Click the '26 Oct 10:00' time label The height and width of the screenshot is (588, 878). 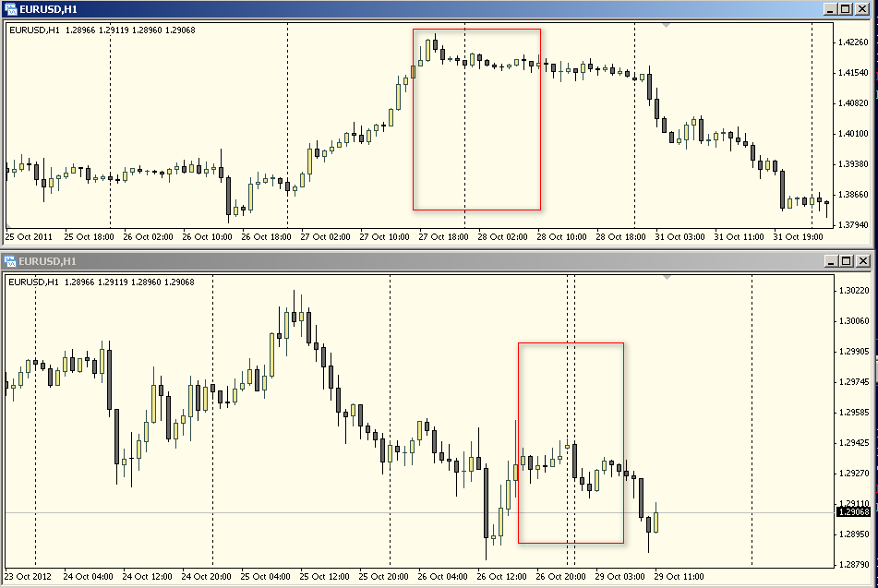coord(207,237)
